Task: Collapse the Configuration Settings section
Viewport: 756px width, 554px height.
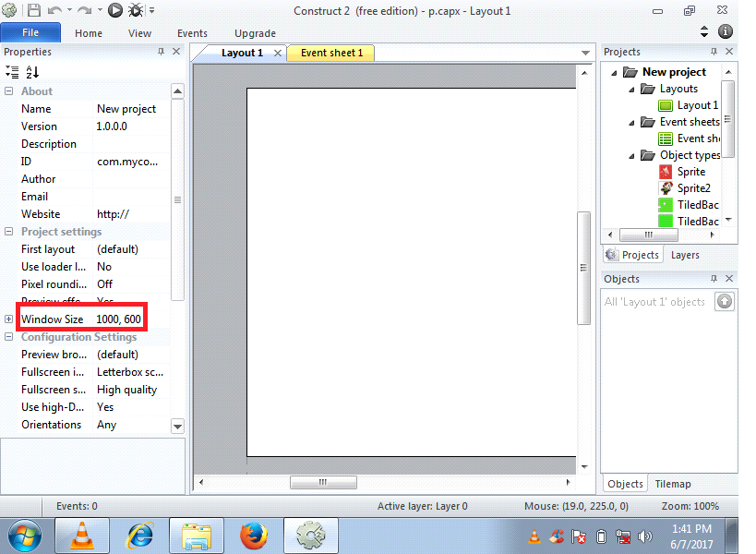Action: tap(8, 336)
